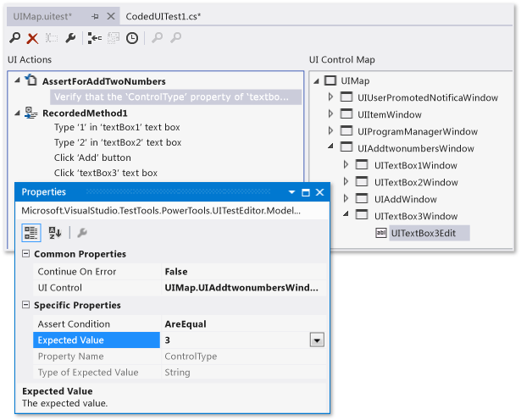The width and height of the screenshot is (521, 420).
Task: Select the "Click 'Add' button" action
Action: [92, 157]
